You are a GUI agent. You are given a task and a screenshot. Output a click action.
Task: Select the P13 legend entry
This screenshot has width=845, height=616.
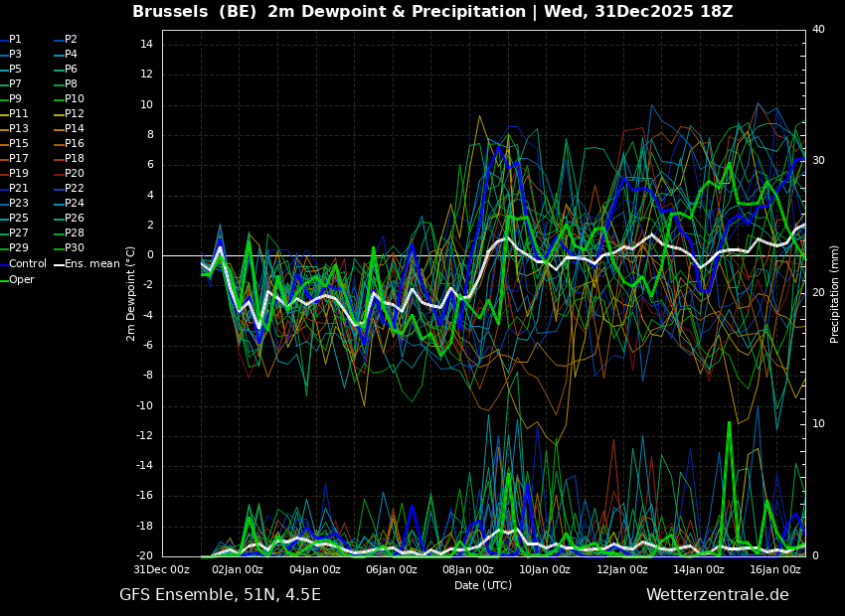pos(14,129)
